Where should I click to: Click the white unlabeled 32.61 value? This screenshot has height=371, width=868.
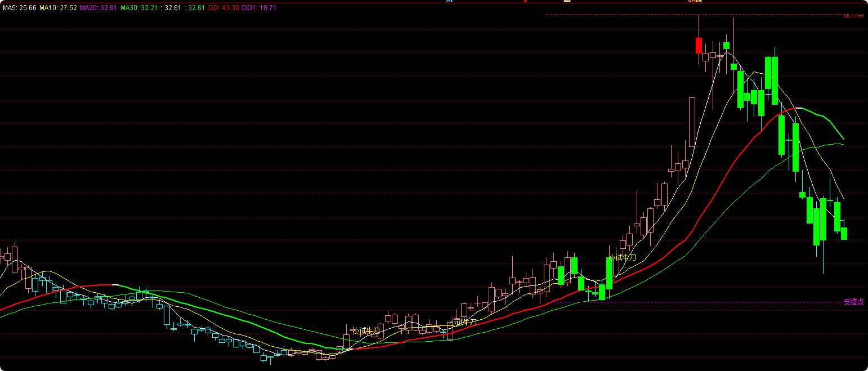171,8
